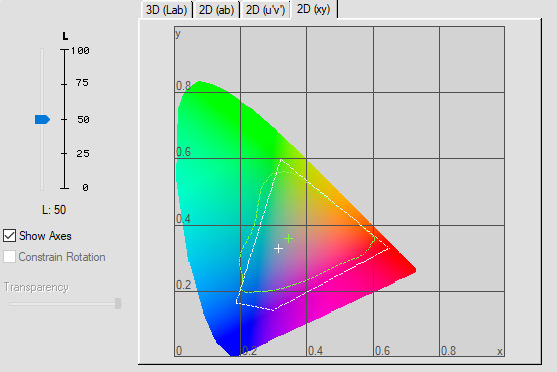Viewport: 557px width, 372px height.
Task: Switch to the 3D (Lab) tab
Action: (x=166, y=10)
